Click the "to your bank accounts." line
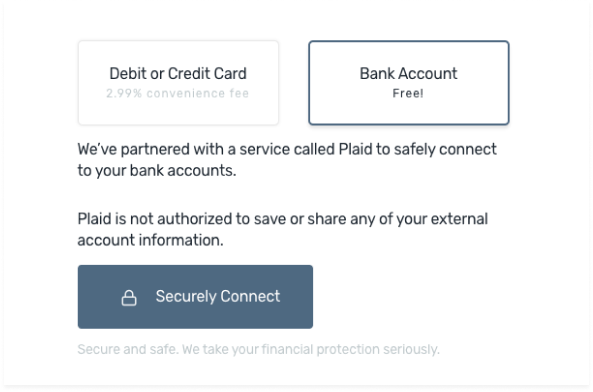 point(157,170)
